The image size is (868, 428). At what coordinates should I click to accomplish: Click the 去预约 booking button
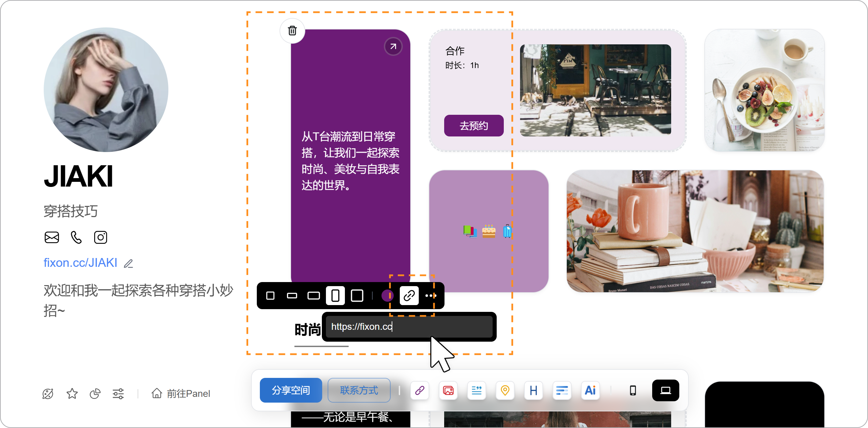tap(474, 126)
